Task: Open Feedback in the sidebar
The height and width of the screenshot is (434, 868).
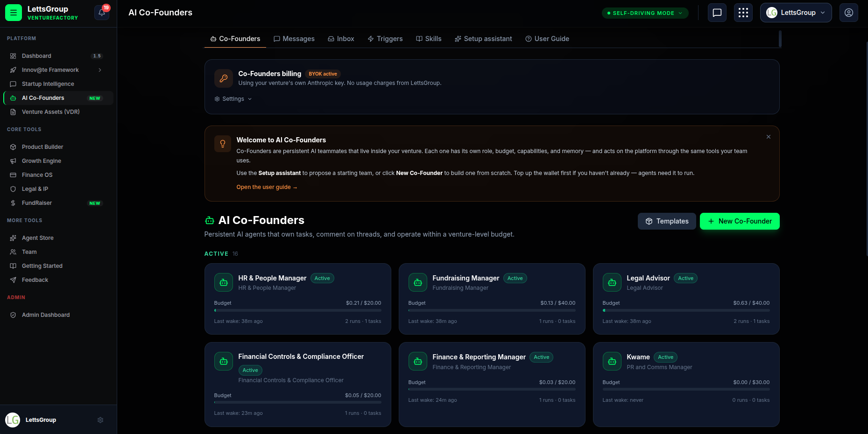Action: pyautogui.click(x=58, y=280)
